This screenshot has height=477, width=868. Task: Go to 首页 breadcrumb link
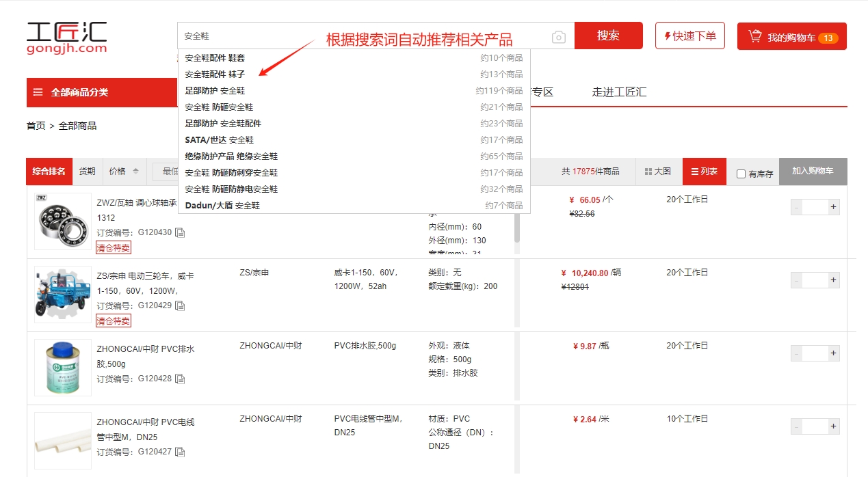click(36, 126)
